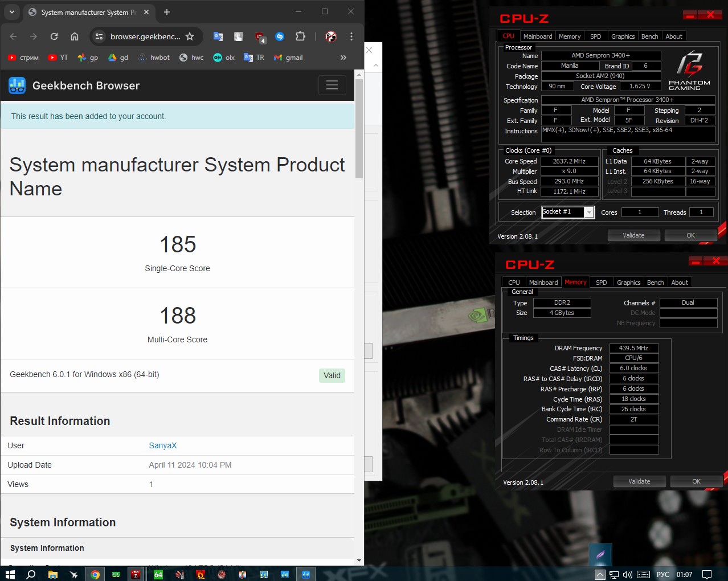Open About tab in bottom CPU-Z window
Viewport: 728px width, 581px height.
click(680, 283)
